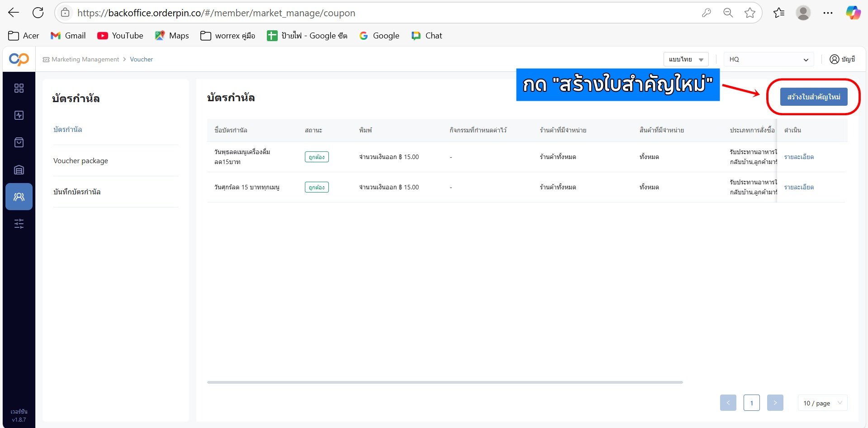Click the account user icon บัญชี
This screenshot has height=428, width=868.
[842, 59]
